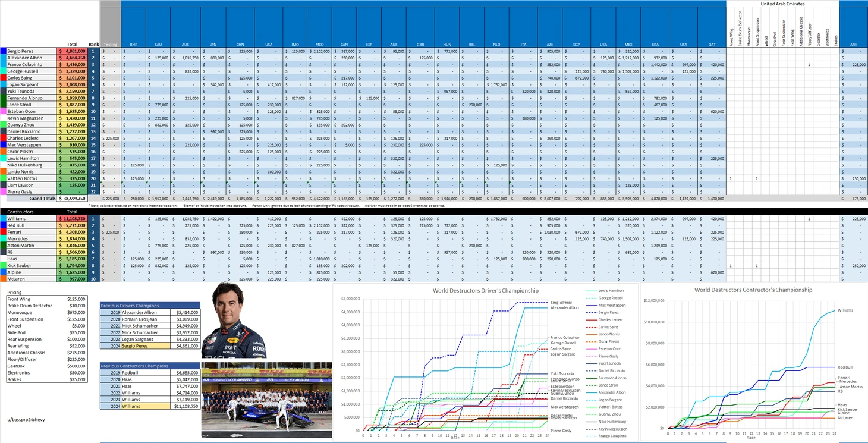Click the u/basspro24chevy credit text
Viewport: 868px width, 443px height.
pyautogui.click(x=26, y=419)
